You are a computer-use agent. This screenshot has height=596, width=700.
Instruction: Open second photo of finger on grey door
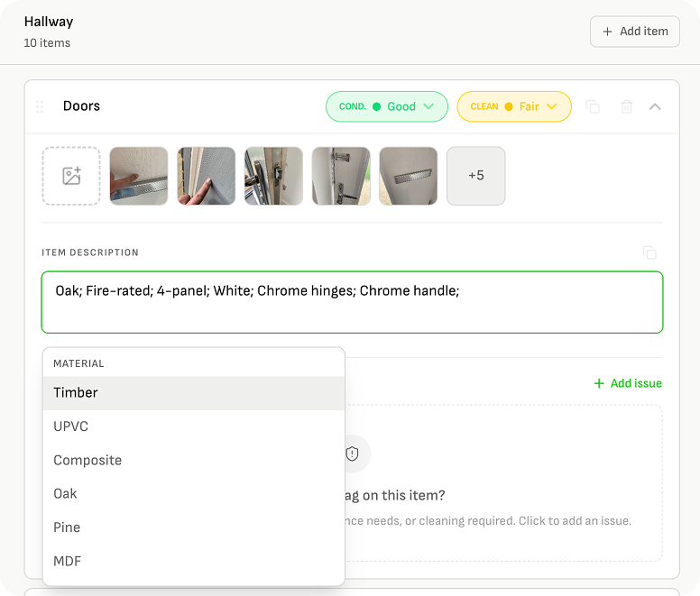point(207,176)
